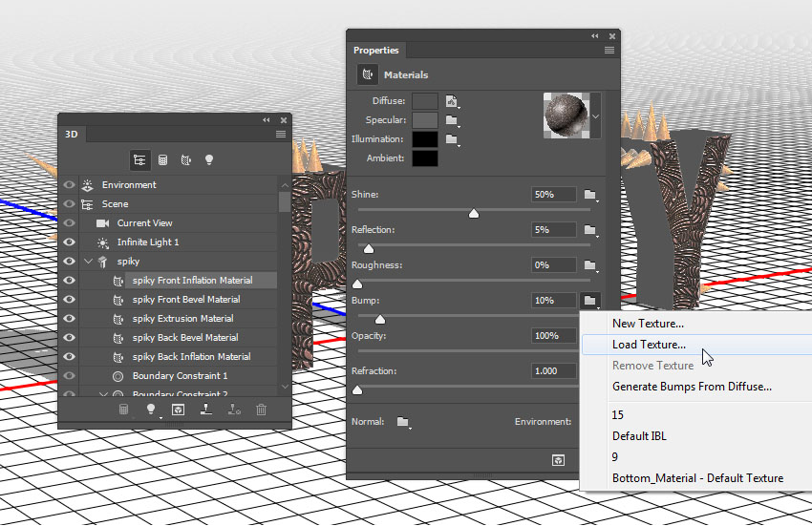
Task: Choose Load Texture from menu
Action: pos(649,345)
